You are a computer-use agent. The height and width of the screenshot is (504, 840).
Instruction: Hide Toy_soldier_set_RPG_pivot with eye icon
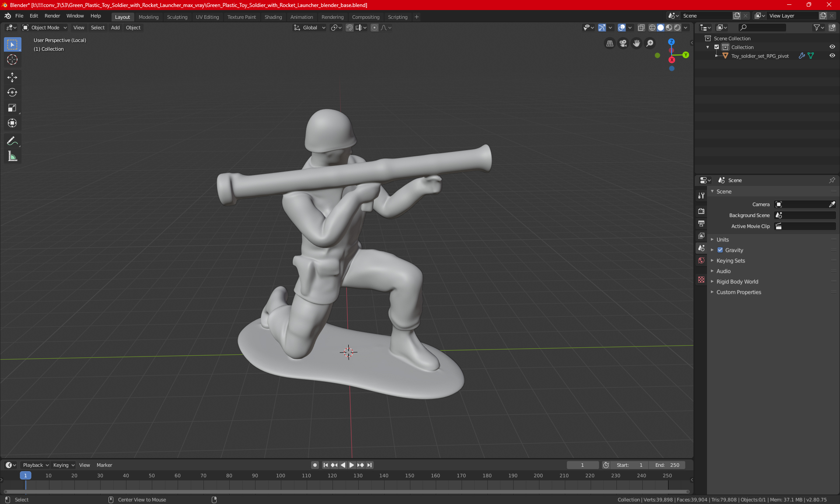tap(832, 56)
